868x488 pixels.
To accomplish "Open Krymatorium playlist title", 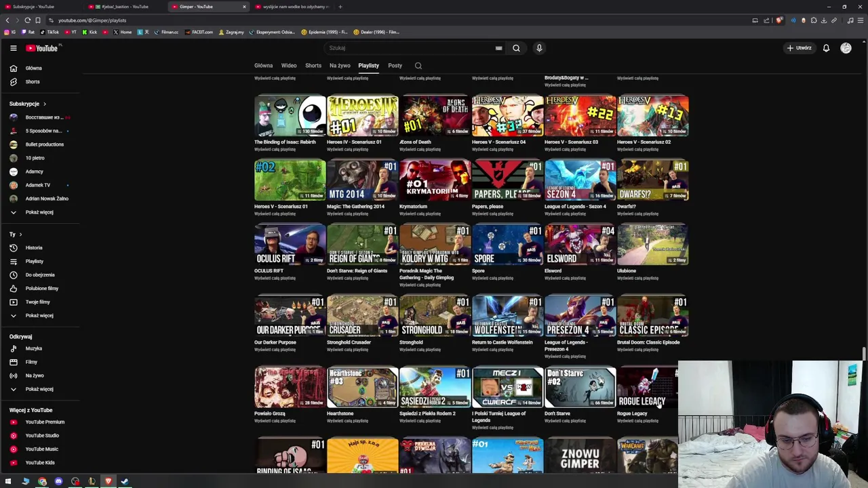I will coord(413,207).
